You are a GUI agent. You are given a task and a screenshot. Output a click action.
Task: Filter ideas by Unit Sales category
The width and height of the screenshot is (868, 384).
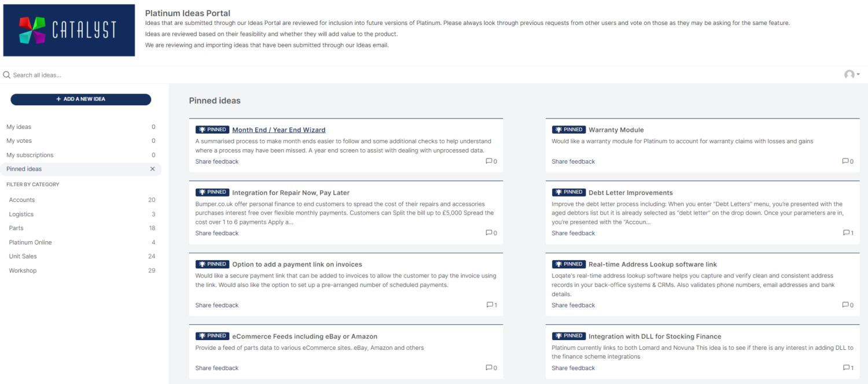click(x=81, y=256)
